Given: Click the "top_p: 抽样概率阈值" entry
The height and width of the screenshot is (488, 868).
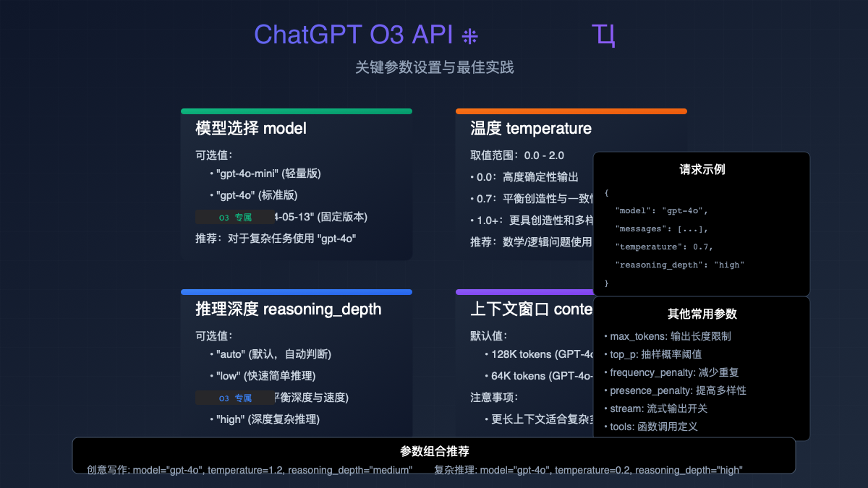Looking at the screenshot, I should point(652,354).
